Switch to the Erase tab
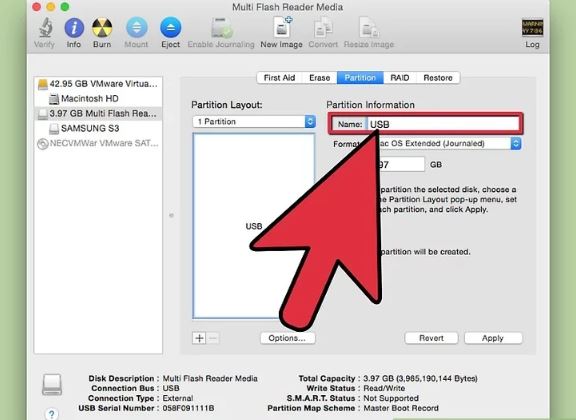 pyautogui.click(x=319, y=78)
